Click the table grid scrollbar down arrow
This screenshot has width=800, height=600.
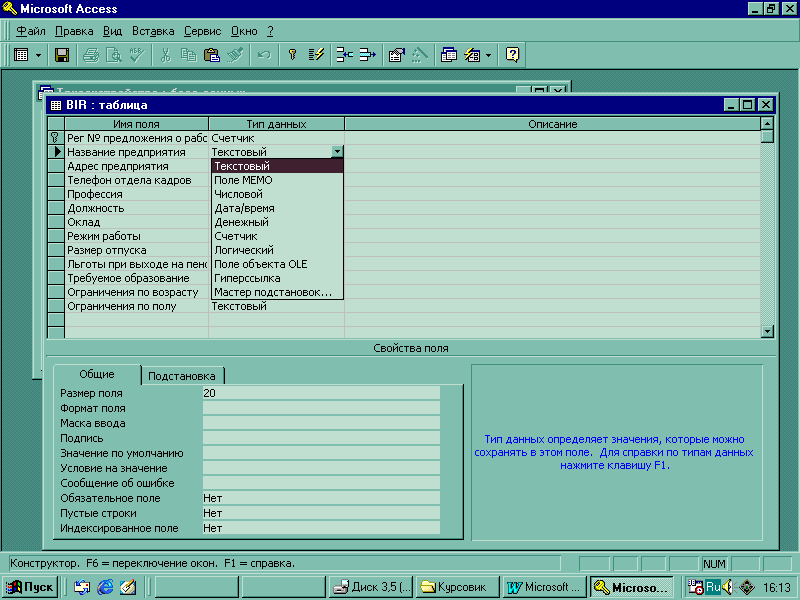(767, 331)
